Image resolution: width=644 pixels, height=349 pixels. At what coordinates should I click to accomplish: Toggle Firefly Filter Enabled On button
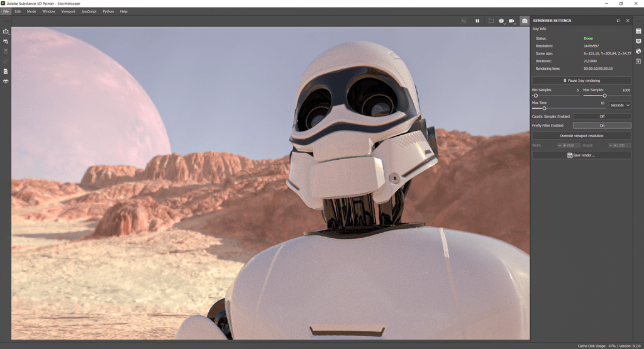point(601,126)
